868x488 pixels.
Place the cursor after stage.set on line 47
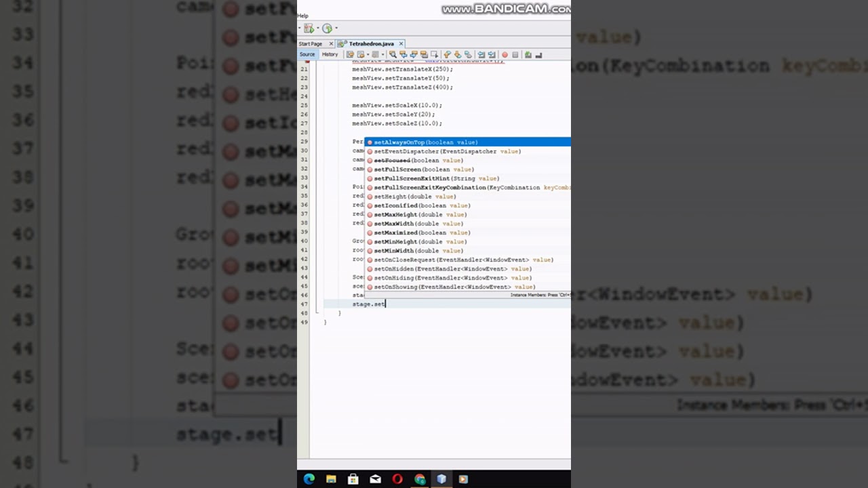point(385,304)
